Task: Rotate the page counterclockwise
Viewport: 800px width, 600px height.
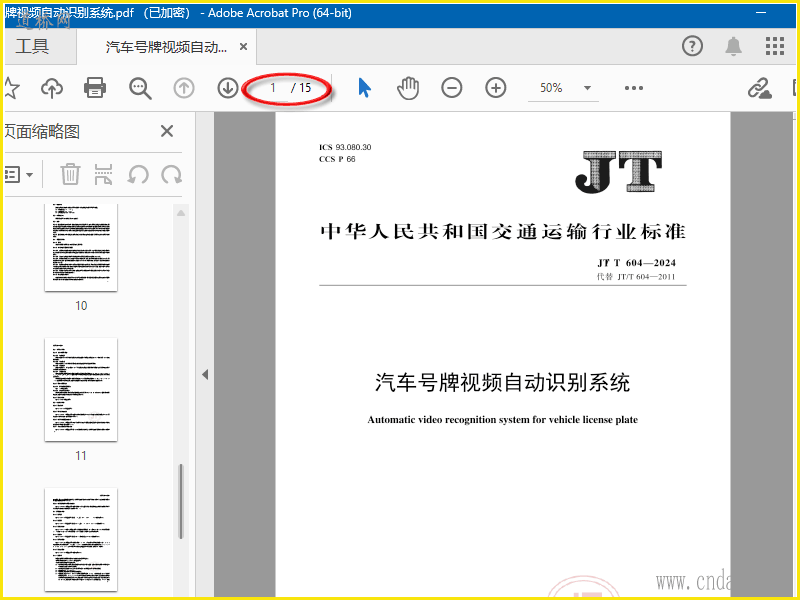Action: tap(138, 175)
